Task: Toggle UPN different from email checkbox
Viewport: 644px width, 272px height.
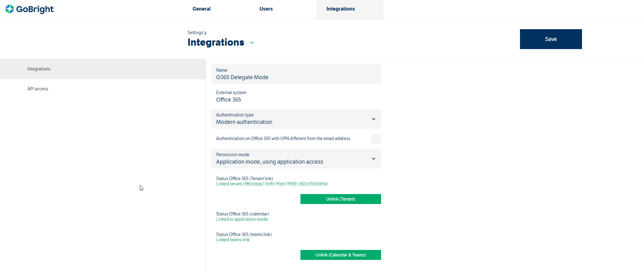Action: point(376,139)
